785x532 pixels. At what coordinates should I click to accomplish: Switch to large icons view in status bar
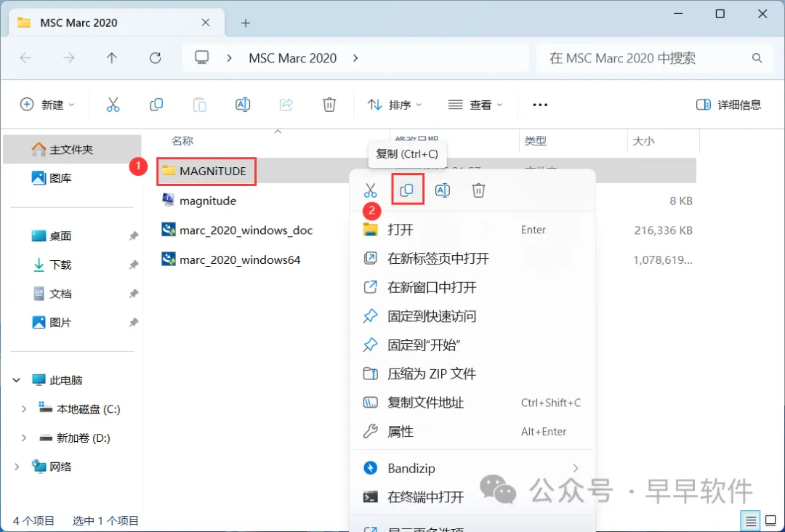click(771, 521)
